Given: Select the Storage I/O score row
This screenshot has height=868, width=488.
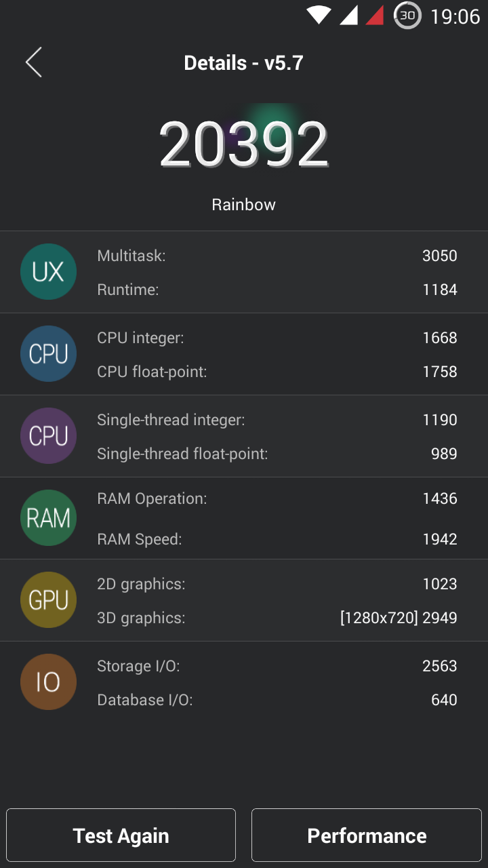Looking at the screenshot, I should [277, 666].
